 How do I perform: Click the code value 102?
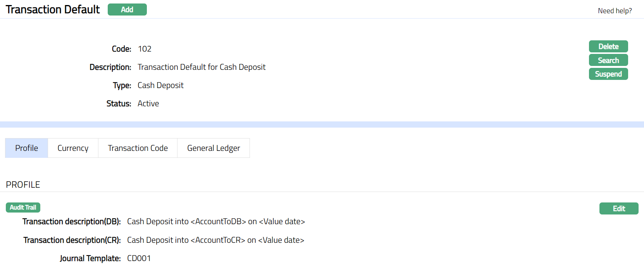145,49
